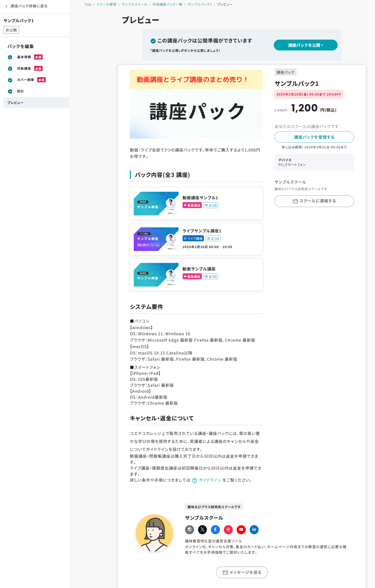This screenshot has width=375, height=588.
Task: Go back via 講座パック詳細に戻る chevron
Action: click(x=7, y=6)
